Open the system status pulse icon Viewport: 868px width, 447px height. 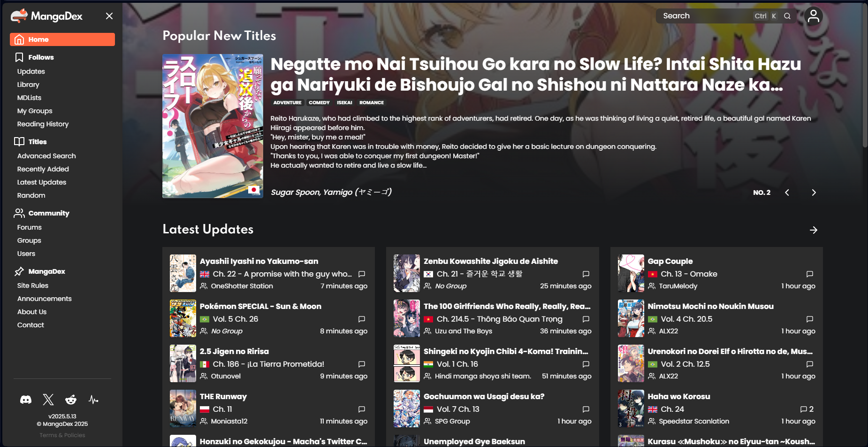coord(93,400)
